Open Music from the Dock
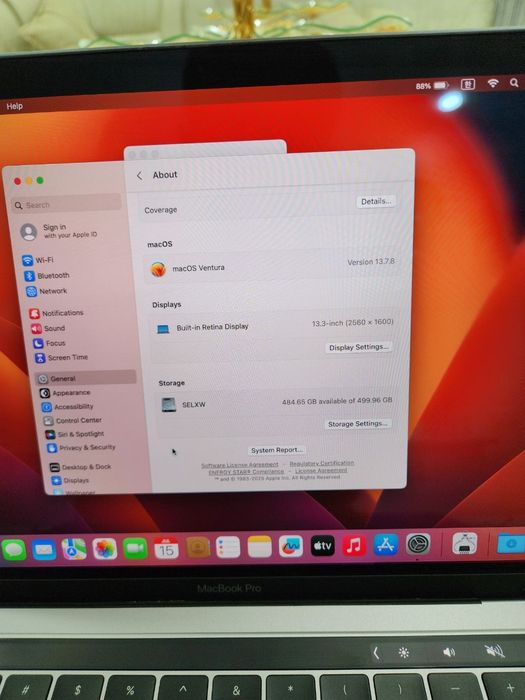Screen dimensions: 525x700 [354, 545]
